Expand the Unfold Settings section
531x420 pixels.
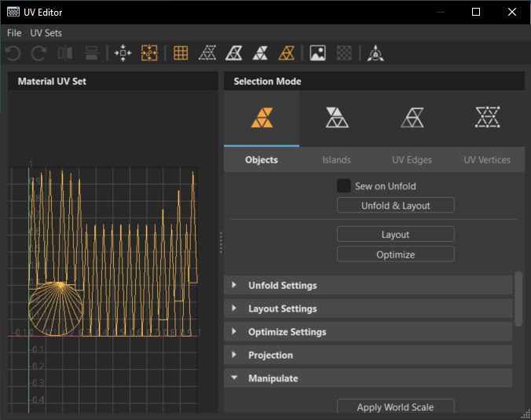(368, 285)
